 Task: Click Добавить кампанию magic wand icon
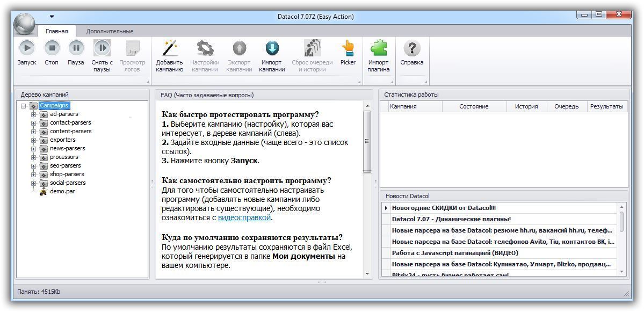169,48
